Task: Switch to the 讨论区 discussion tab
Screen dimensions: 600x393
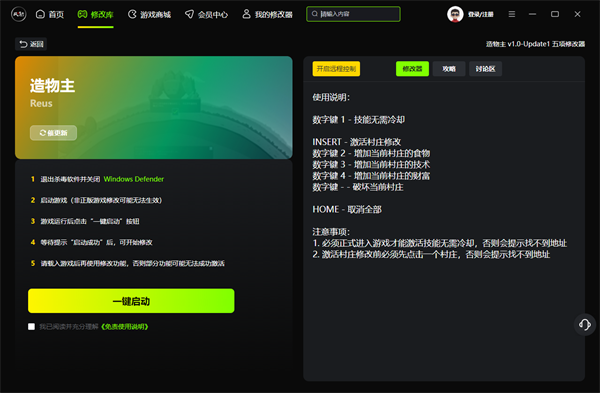Action: (x=486, y=69)
